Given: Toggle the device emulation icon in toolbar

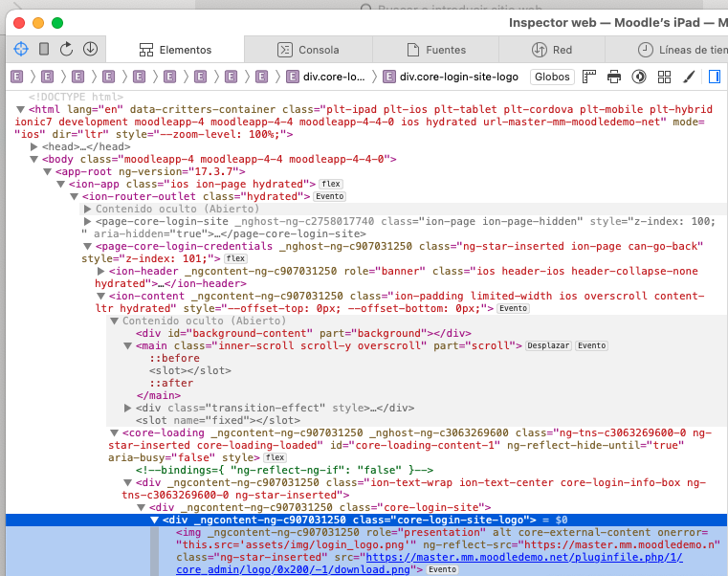Looking at the screenshot, I should [x=44, y=49].
